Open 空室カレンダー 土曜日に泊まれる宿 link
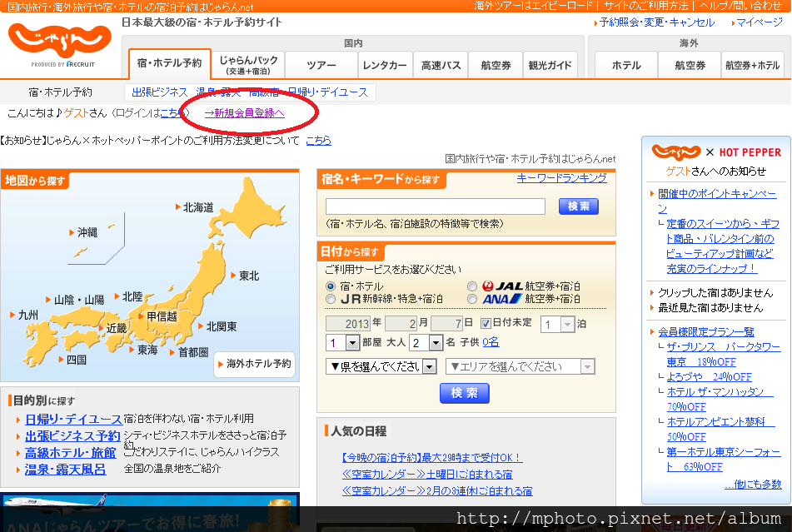The height and width of the screenshot is (532, 792). [x=427, y=475]
